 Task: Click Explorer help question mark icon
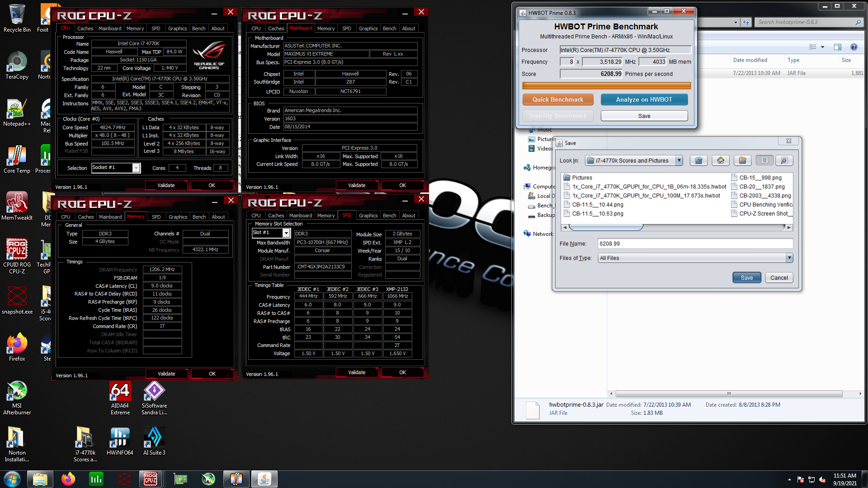pyautogui.click(x=854, y=47)
